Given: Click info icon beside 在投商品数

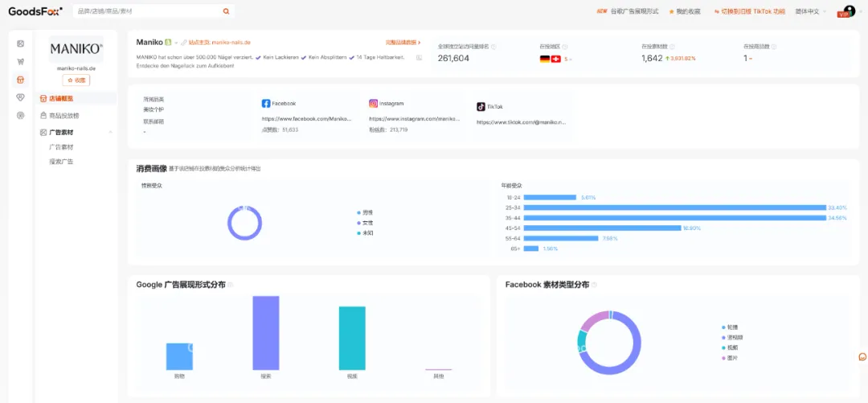Looking at the screenshot, I should tap(774, 47).
